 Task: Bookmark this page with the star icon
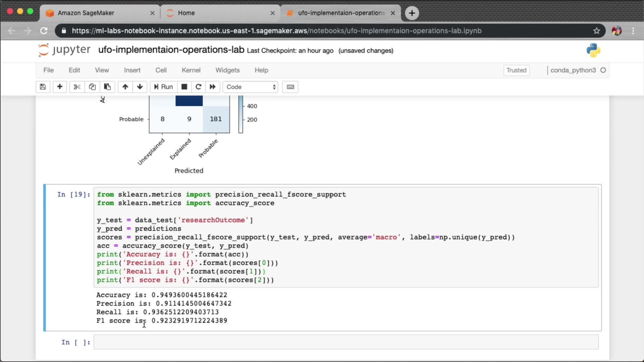click(596, 31)
